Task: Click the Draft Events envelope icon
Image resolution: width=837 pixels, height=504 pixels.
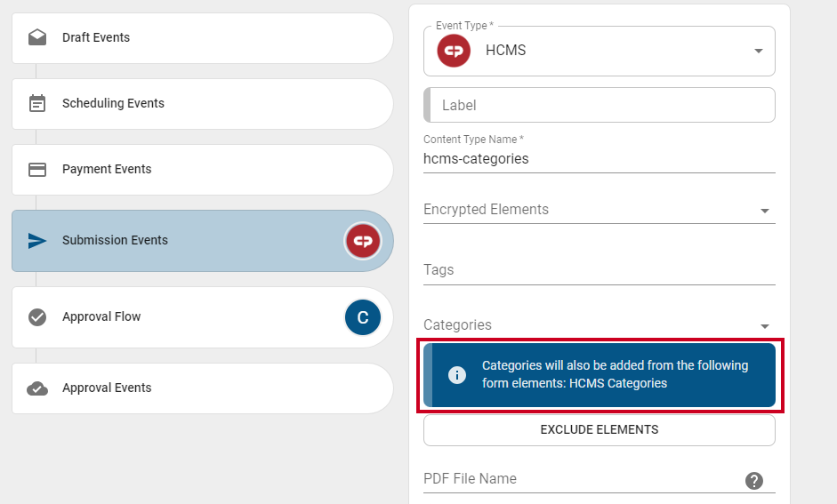Action: 36,37
